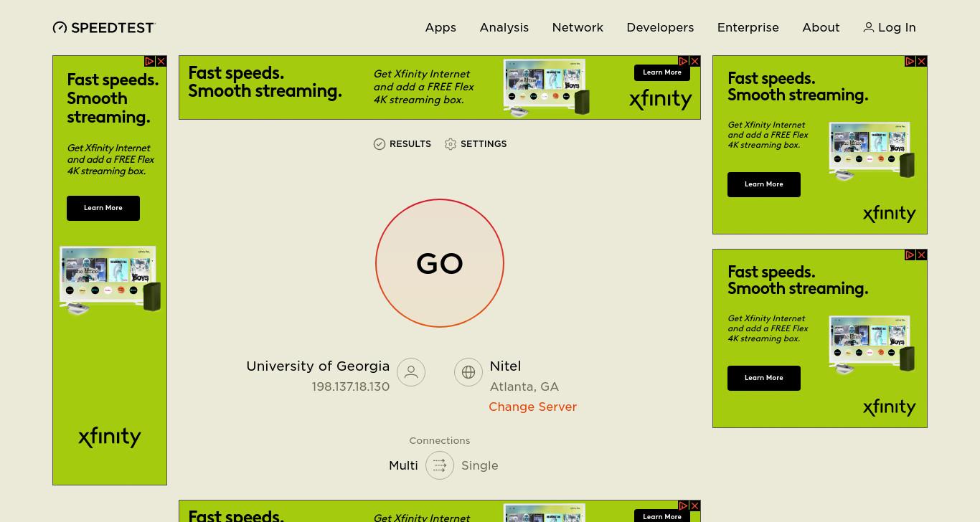Open the Network menu
Screen dimensions: 980x522
(578, 27)
